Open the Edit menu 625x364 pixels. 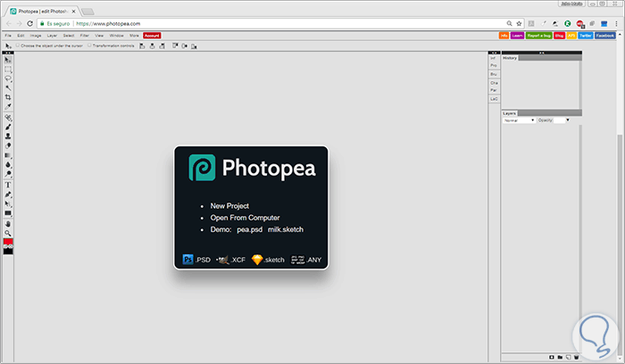[x=21, y=36]
